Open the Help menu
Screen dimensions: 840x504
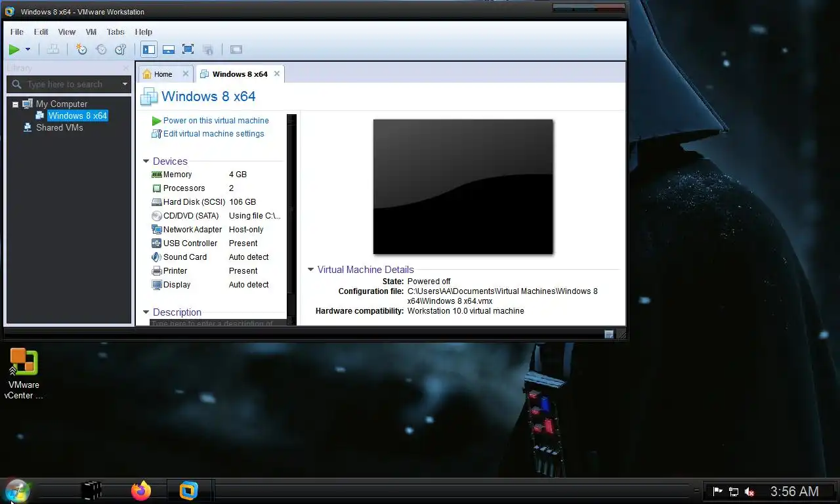[x=144, y=31]
